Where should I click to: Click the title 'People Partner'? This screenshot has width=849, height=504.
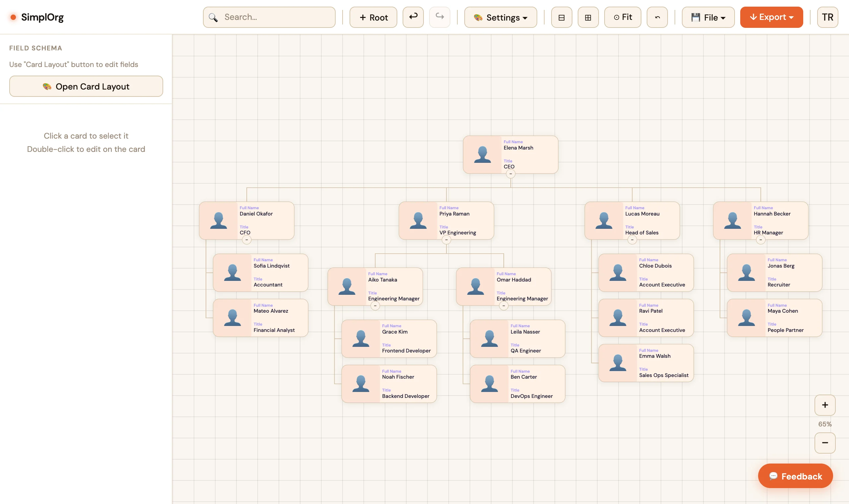coord(785,330)
